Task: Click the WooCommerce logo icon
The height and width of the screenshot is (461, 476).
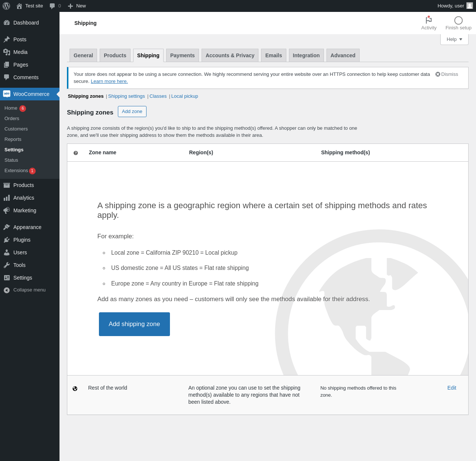Action: click(x=7, y=94)
